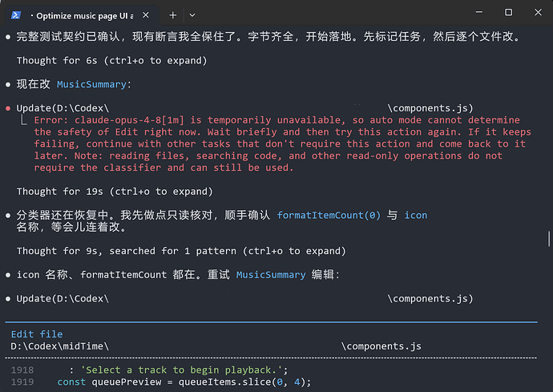Click the Thought for 19s expand line
Image resolution: width=553 pixels, height=392 pixels.
[x=115, y=192]
